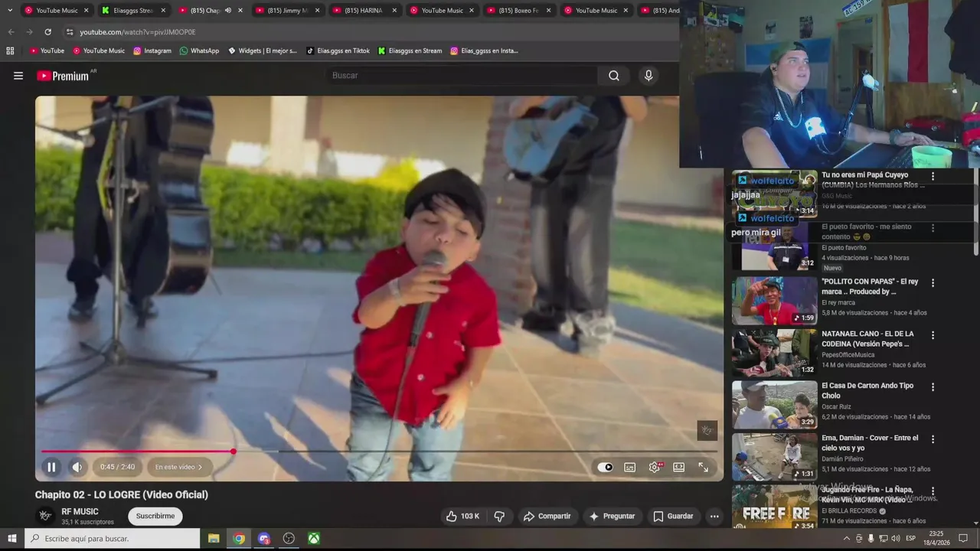Click the Preguntar sparkle button
980x551 pixels.
pos(612,517)
